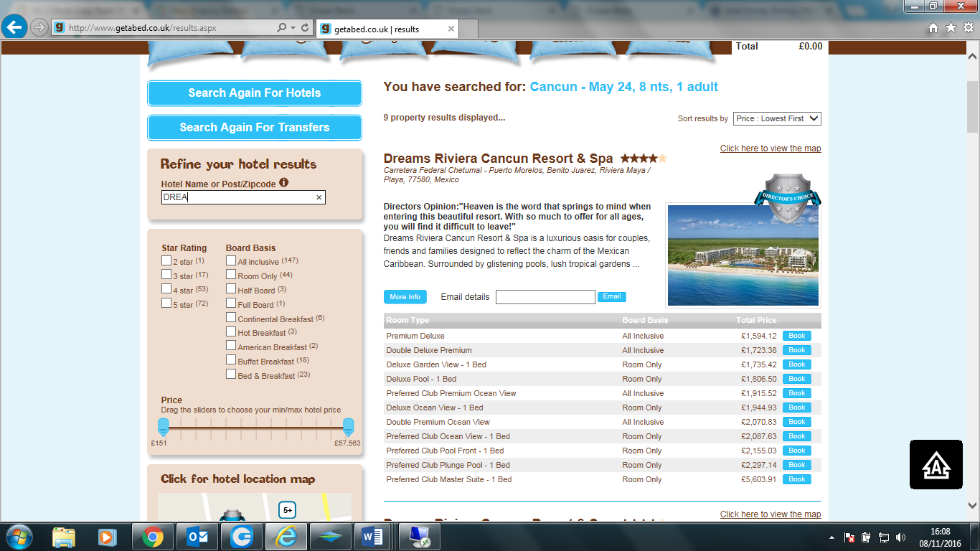Click the address bar URL text
The width and height of the screenshot is (980, 551).
tap(142, 28)
